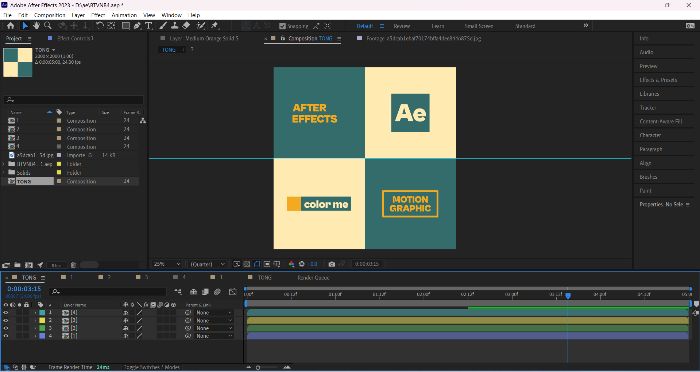Screen dimensions: 700x372
Task: Open the Quarter resolution dropdown
Action: click(208, 264)
